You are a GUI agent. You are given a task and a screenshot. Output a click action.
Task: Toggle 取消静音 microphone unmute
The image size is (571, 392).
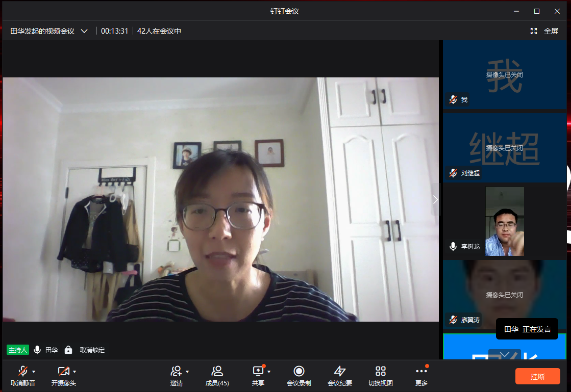pyautogui.click(x=23, y=371)
